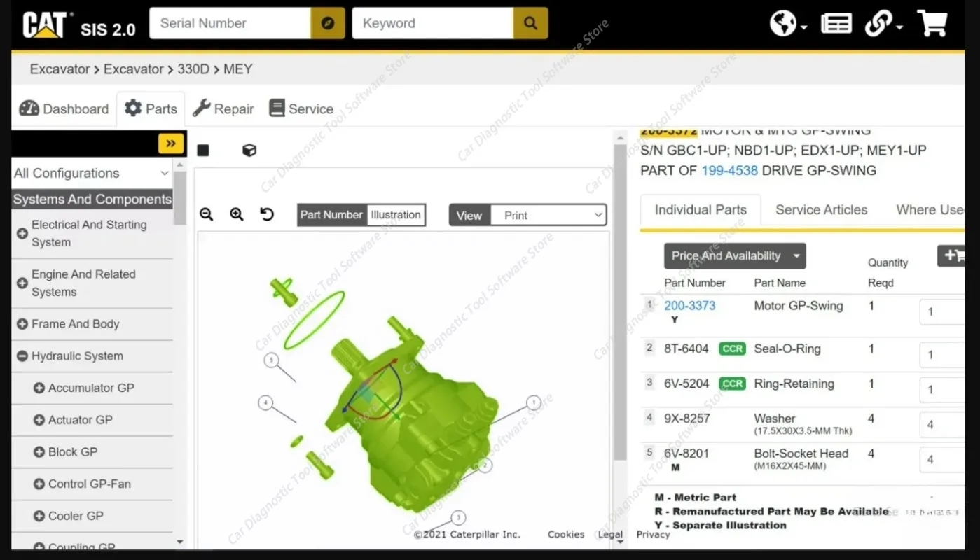The width and height of the screenshot is (980, 560).
Task: Open the Service tab
Action: pyautogui.click(x=301, y=108)
